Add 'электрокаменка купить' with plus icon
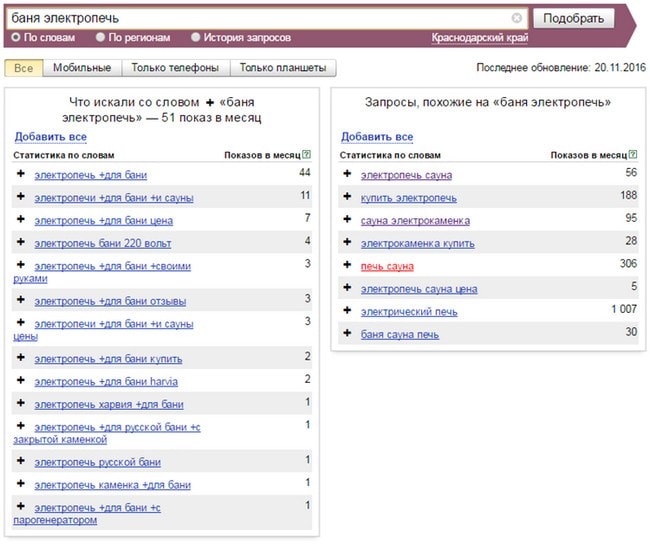 point(347,242)
